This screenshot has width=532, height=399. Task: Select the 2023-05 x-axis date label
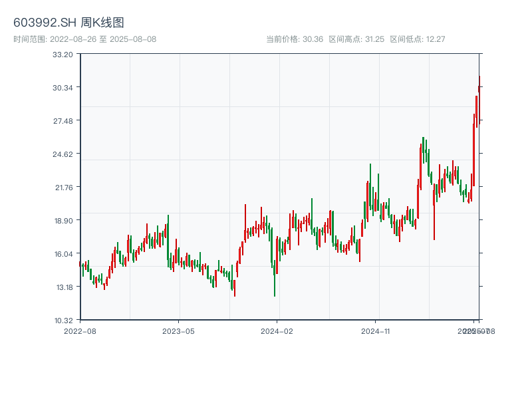tap(178, 331)
